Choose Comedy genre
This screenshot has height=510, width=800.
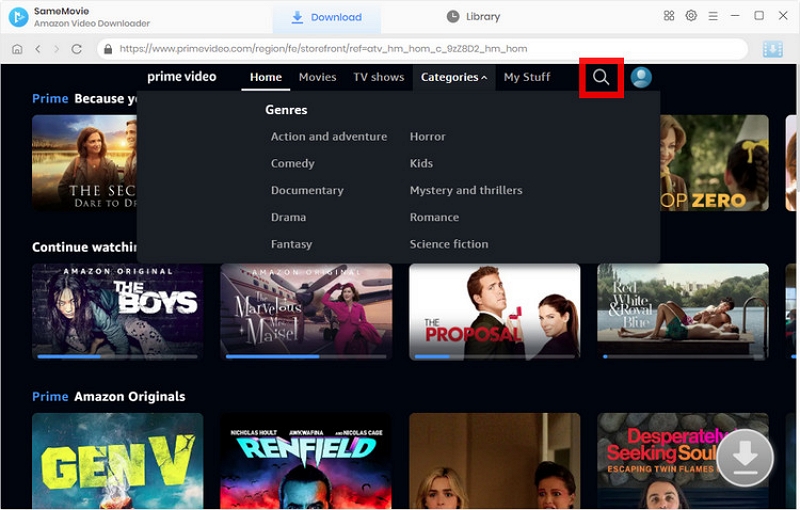coord(292,164)
